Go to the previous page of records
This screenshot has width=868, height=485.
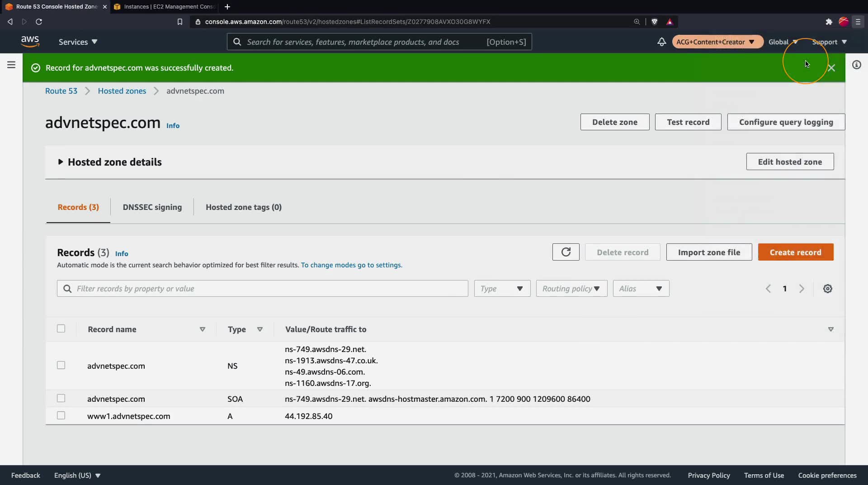click(768, 289)
